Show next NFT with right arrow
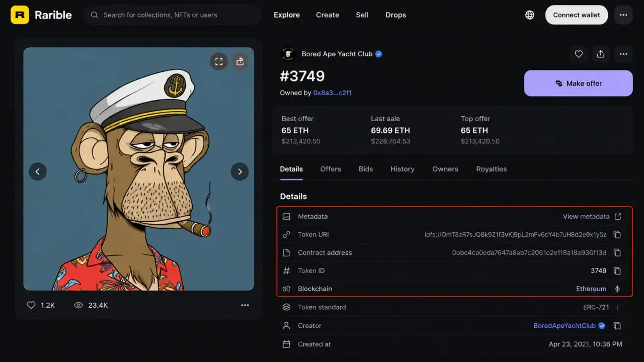Image resolution: width=644 pixels, height=362 pixels. 239,171
